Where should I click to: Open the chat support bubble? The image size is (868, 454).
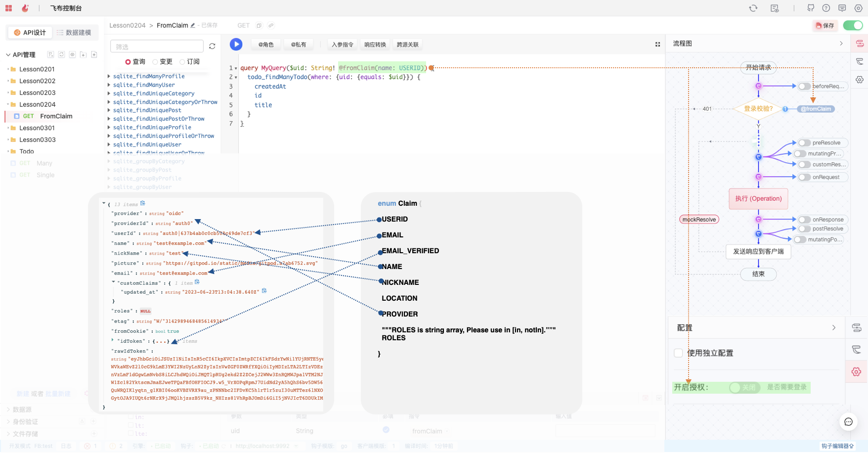[x=848, y=421]
